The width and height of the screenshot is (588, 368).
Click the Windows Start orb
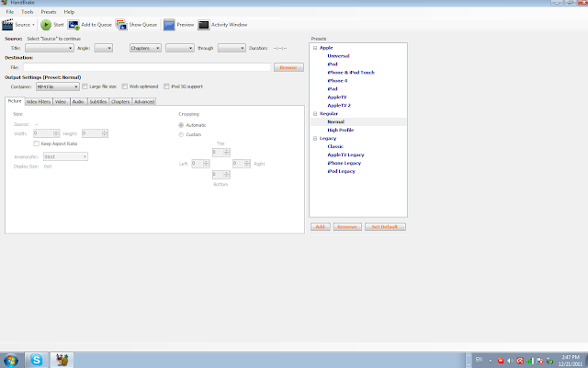tap(10, 360)
